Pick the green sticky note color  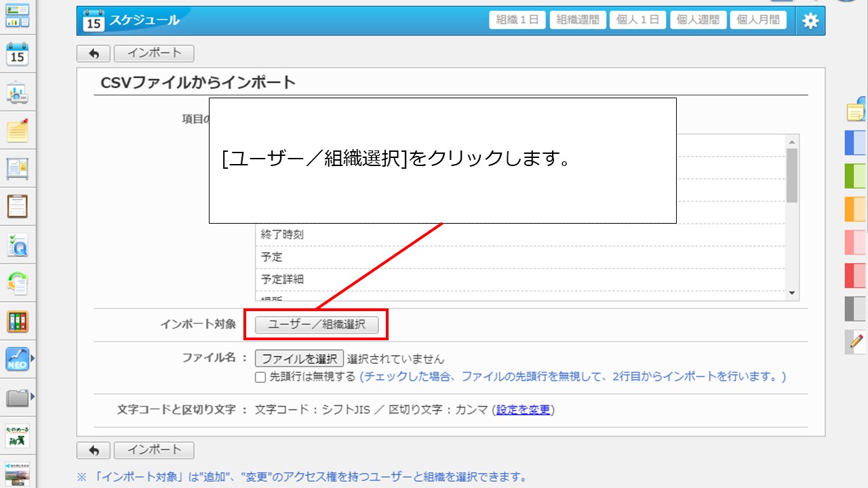click(855, 176)
